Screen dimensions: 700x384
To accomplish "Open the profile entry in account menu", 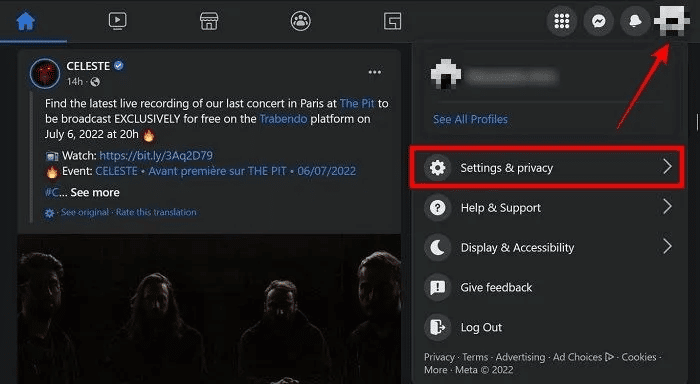I will [x=548, y=75].
